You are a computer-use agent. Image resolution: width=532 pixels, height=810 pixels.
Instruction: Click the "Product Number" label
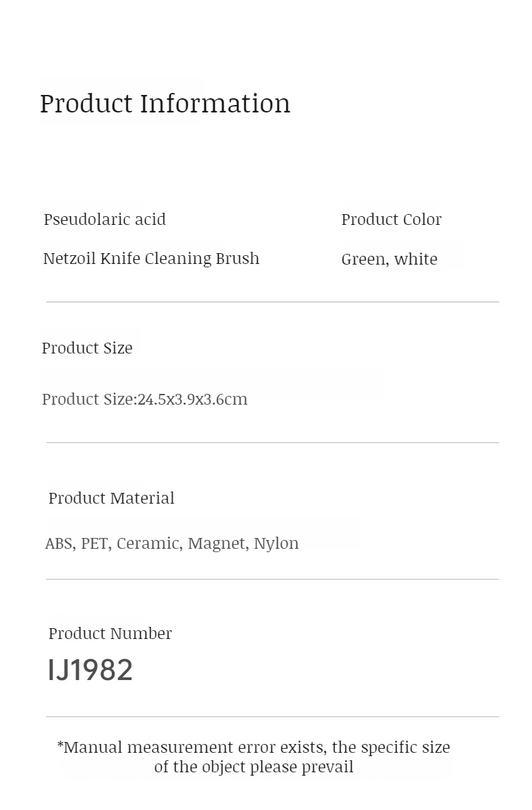pyautogui.click(x=110, y=634)
